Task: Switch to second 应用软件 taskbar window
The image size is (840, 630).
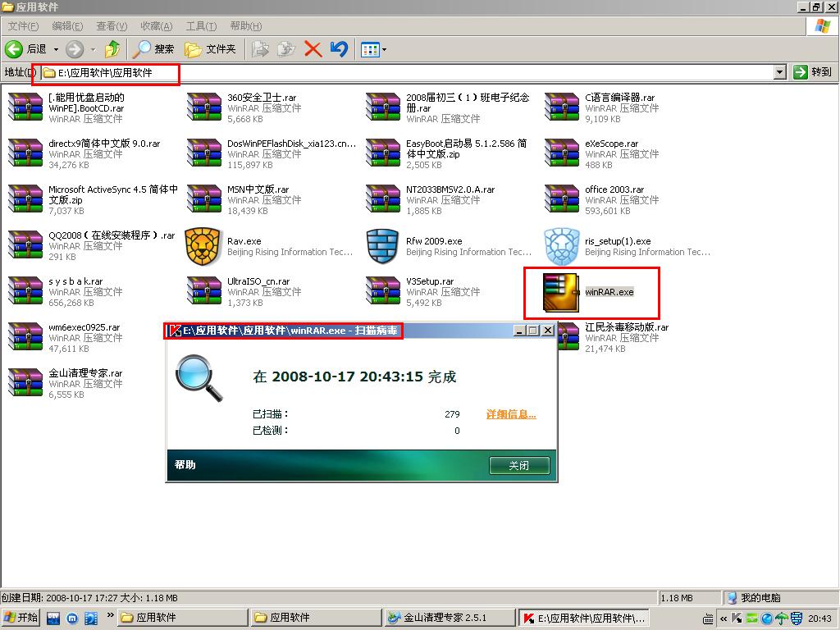Action: (315, 618)
